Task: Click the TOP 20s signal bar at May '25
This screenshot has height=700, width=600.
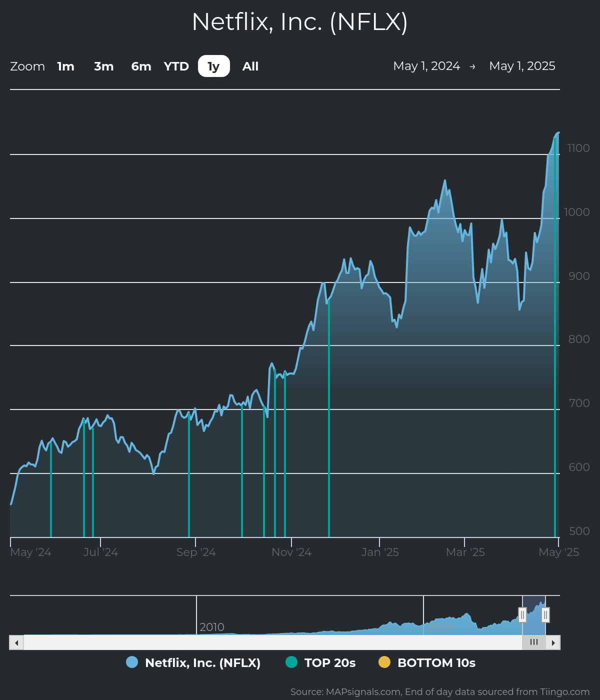Action: coord(555,350)
